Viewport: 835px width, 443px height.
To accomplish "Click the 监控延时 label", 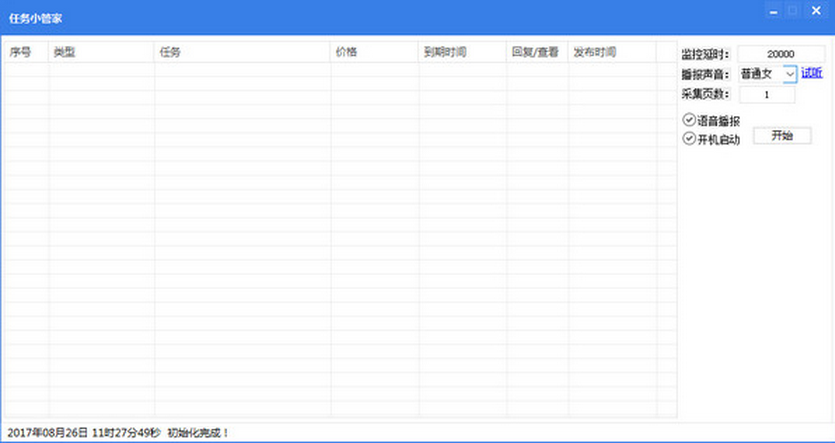I will (x=706, y=54).
